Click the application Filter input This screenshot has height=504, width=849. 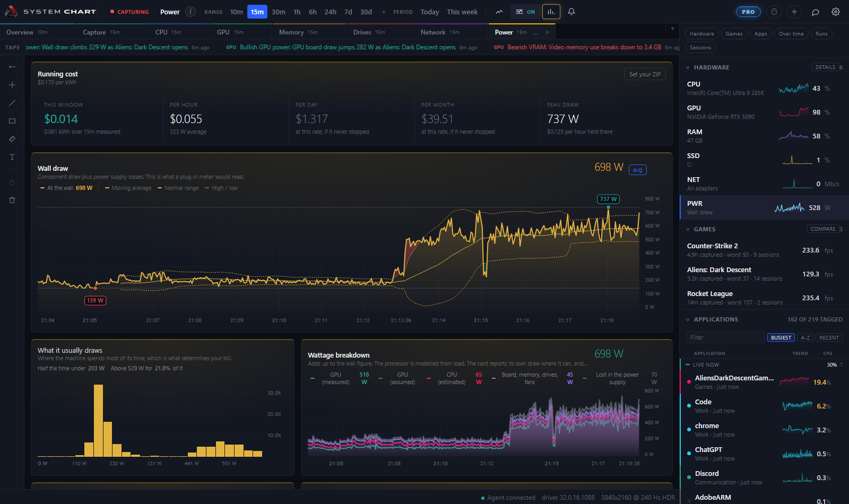click(x=725, y=337)
